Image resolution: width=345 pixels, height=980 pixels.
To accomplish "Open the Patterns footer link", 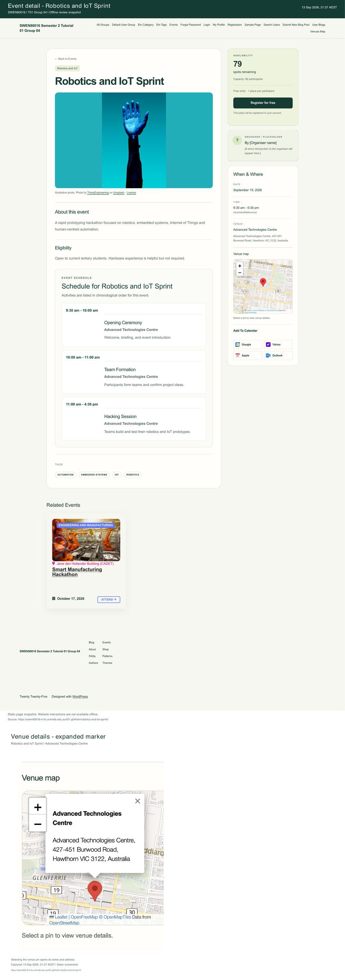I will coord(107,656).
